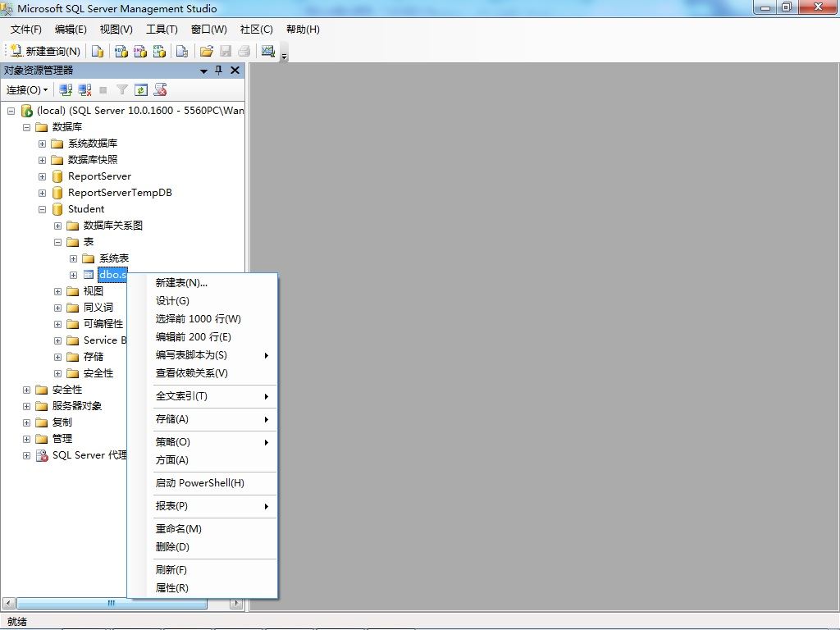The image size is (840, 630).
Task: Click the Print icon in toolbar
Action: (244, 51)
